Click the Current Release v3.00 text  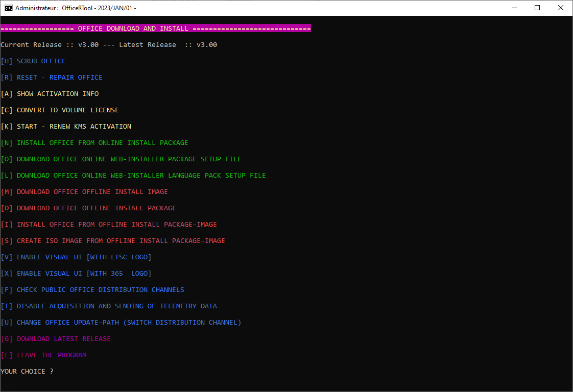coord(50,44)
